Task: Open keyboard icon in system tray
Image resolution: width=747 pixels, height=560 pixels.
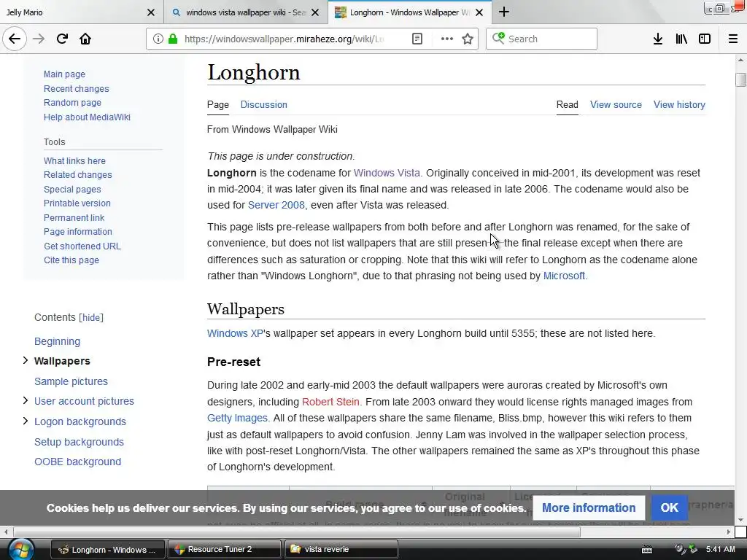Action: 647,550
